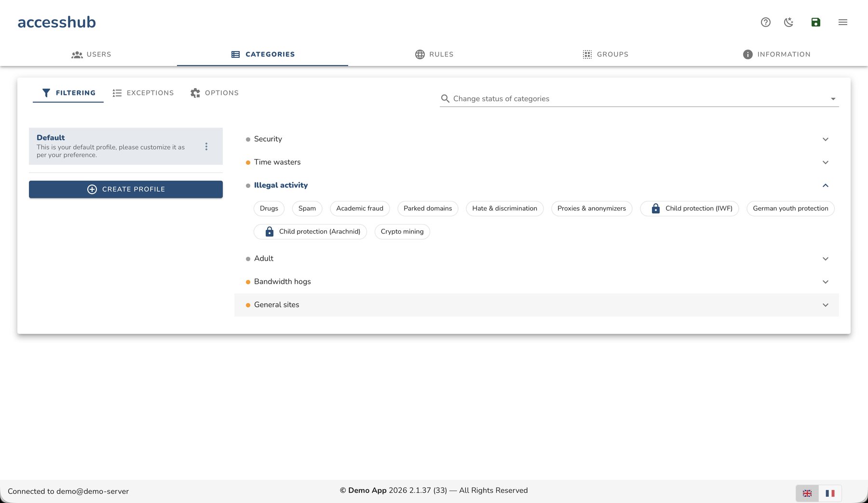Select the Options sub-tab
Image resolution: width=868 pixels, height=503 pixels.
pos(215,93)
